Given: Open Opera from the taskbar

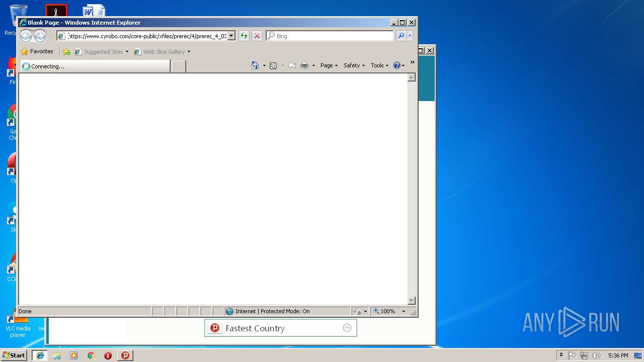Looking at the screenshot, I should (x=108, y=355).
